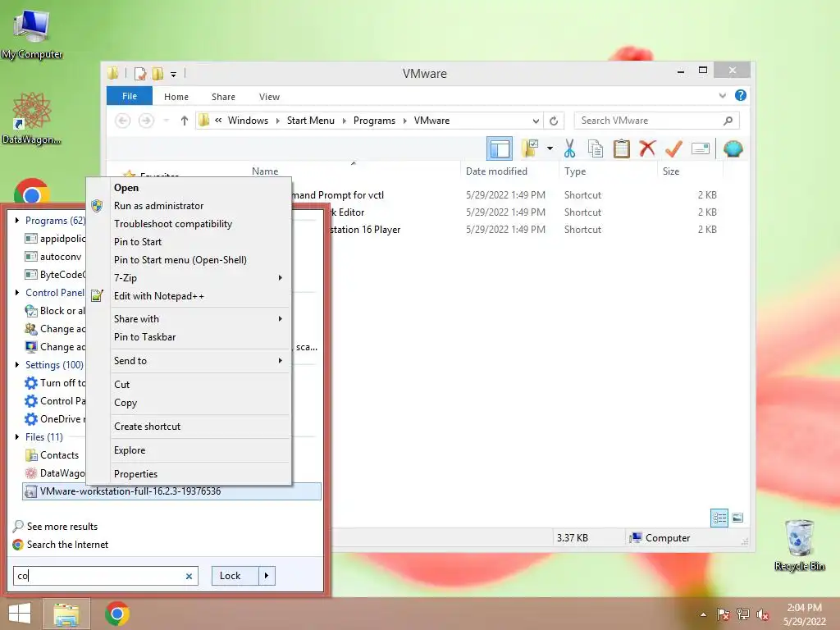This screenshot has width=840, height=630.
Task: Click Properties icon in Quick Access Toolbar
Action: tap(140, 73)
